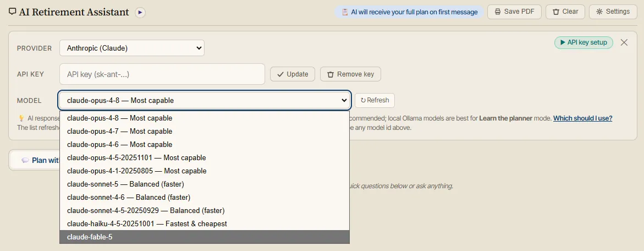
Task: Click the Plan with tab
Action: [35, 160]
